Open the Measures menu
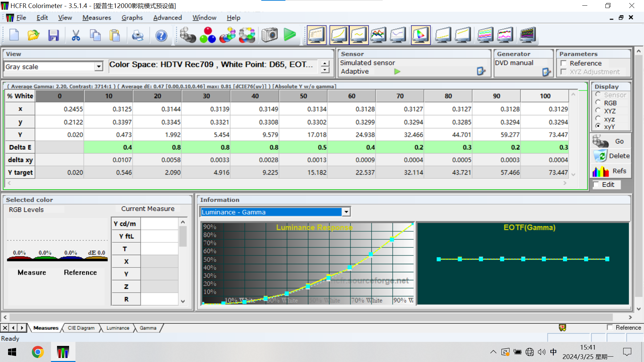This screenshot has height=362, width=644. click(x=97, y=18)
